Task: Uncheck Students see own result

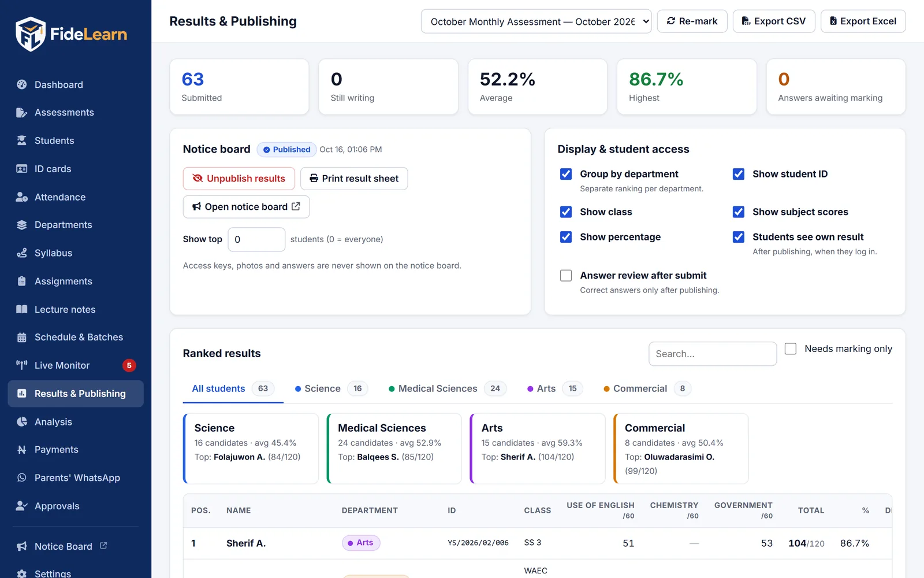Action: click(739, 237)
